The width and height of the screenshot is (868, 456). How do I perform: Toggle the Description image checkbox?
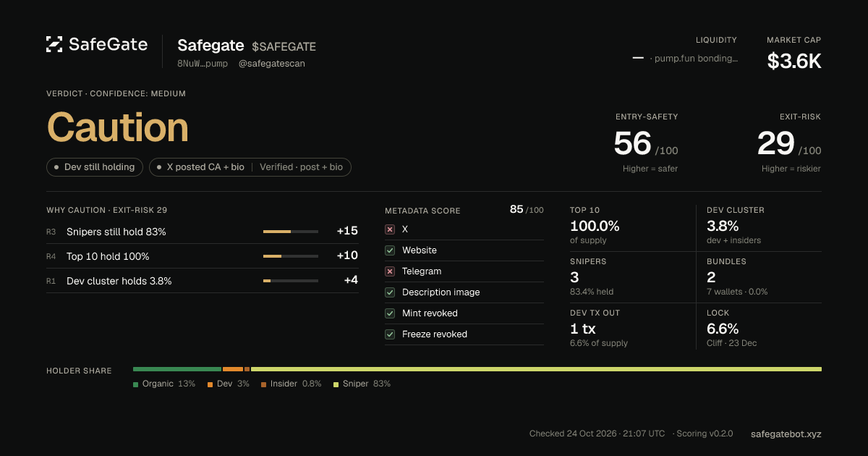(390, 292)
